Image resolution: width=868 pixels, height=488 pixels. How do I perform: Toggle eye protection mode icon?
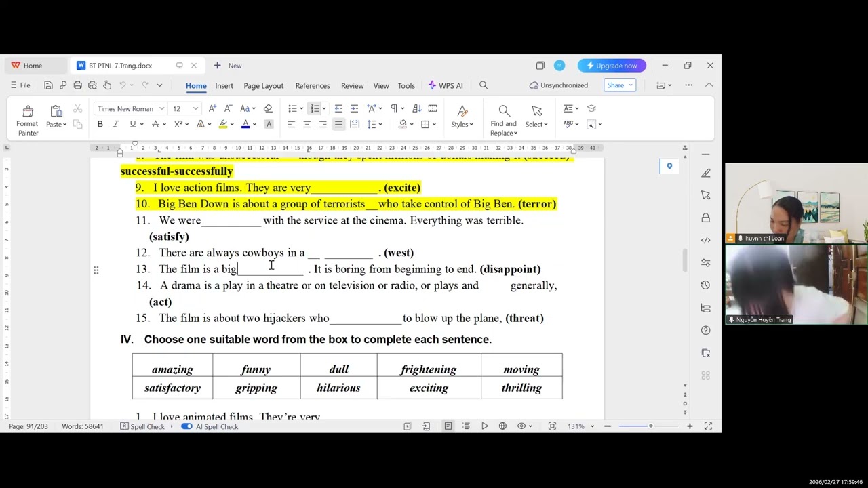click(521, 426)
